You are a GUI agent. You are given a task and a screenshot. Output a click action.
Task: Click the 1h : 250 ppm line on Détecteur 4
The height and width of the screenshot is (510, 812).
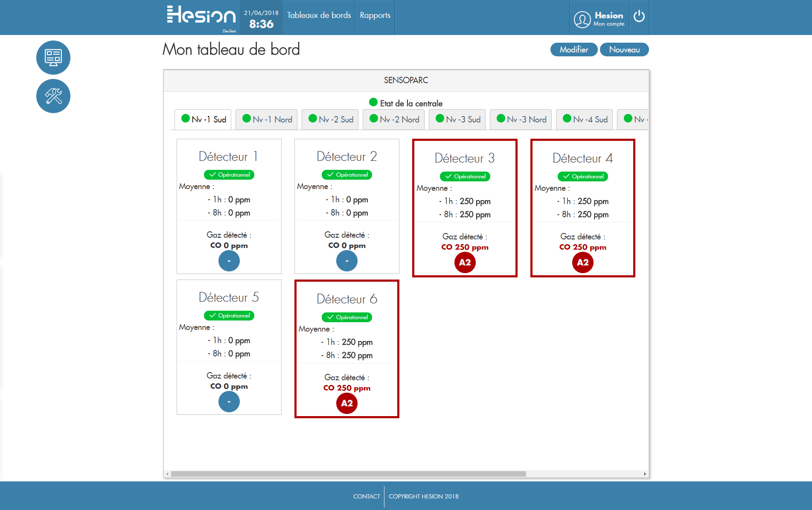(x=582, y=201)
